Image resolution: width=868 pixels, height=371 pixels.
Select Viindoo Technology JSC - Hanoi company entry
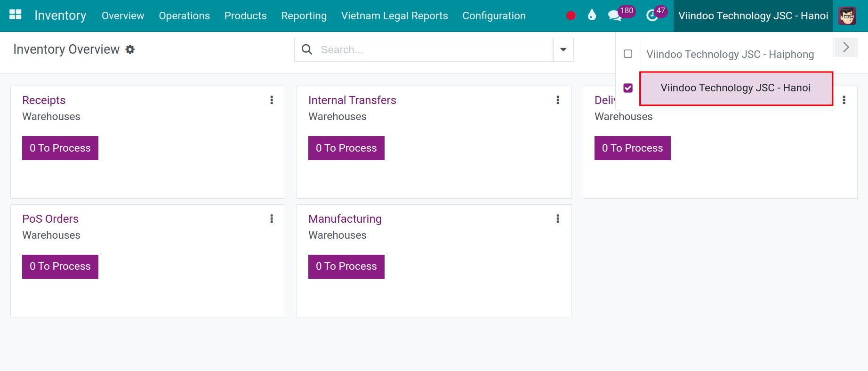(x=736, y=88)
